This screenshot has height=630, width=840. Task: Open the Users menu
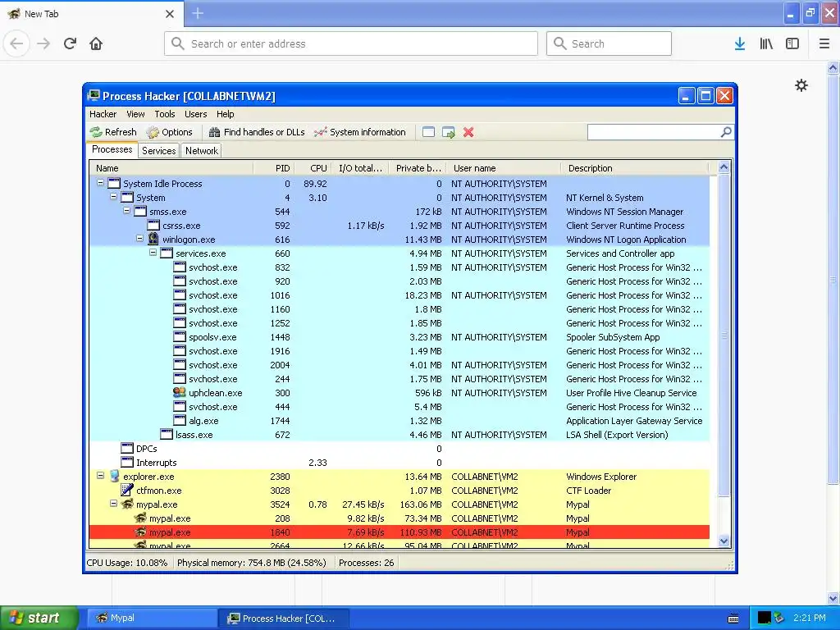coord(195,114)
